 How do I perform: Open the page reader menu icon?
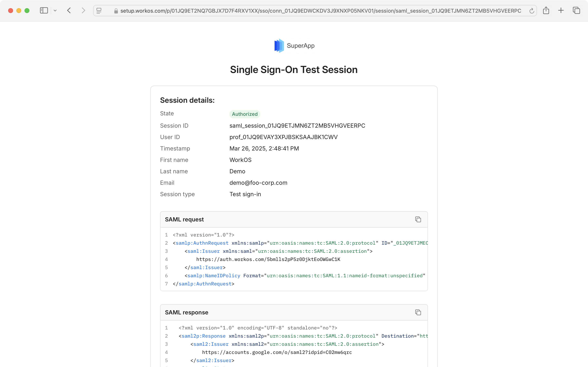99,11
